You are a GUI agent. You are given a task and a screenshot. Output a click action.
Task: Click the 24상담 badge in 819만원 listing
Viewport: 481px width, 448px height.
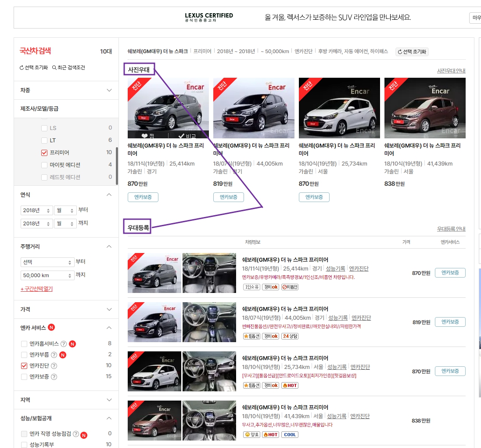290,336
